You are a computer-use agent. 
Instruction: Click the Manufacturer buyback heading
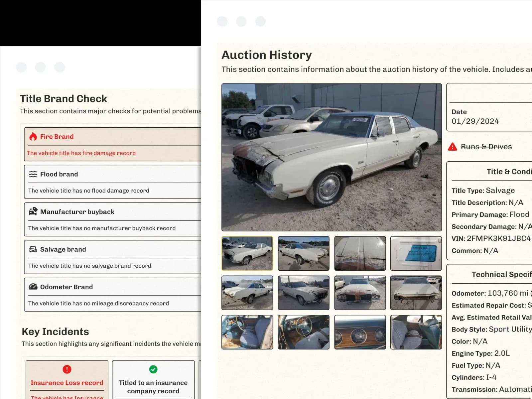pyautogui.click(x=77, y=212)
